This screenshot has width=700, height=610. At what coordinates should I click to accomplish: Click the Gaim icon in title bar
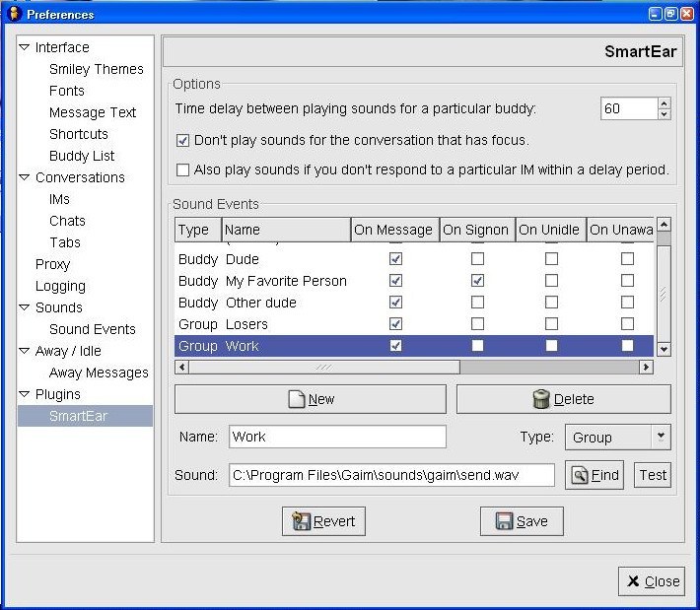(14, 14)
